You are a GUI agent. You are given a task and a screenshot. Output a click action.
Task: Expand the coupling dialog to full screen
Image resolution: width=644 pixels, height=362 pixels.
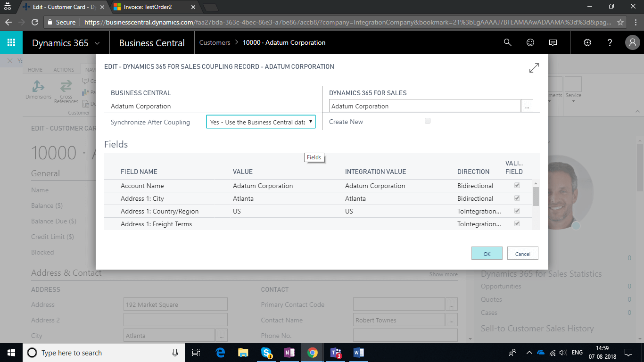click(x=534, y=68)
